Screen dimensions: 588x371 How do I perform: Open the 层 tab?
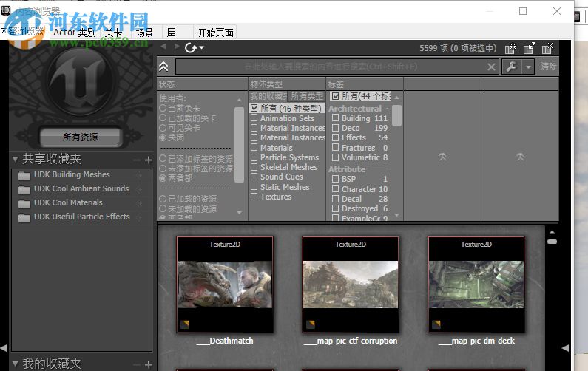pos(172,33)
